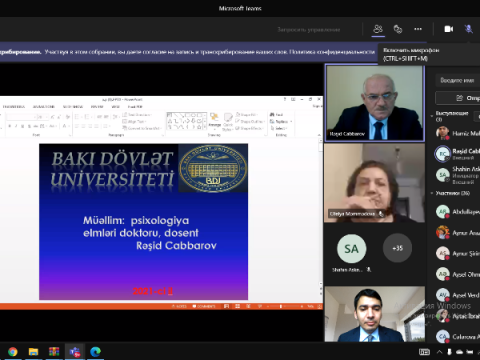480x360 pixels.
Task: Open the touch keyboard icon in tray
Action: click(x=424, y=352)
